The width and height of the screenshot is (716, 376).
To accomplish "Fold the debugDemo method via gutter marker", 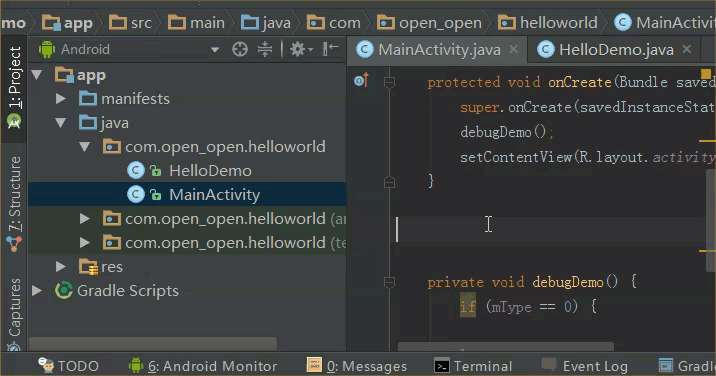I will [x=389, y=282].
